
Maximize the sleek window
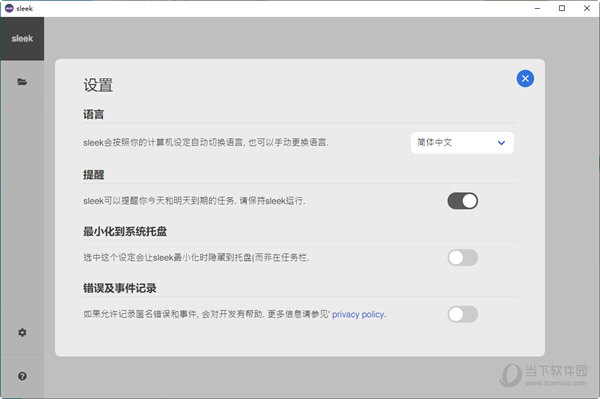tap(562, 8)
